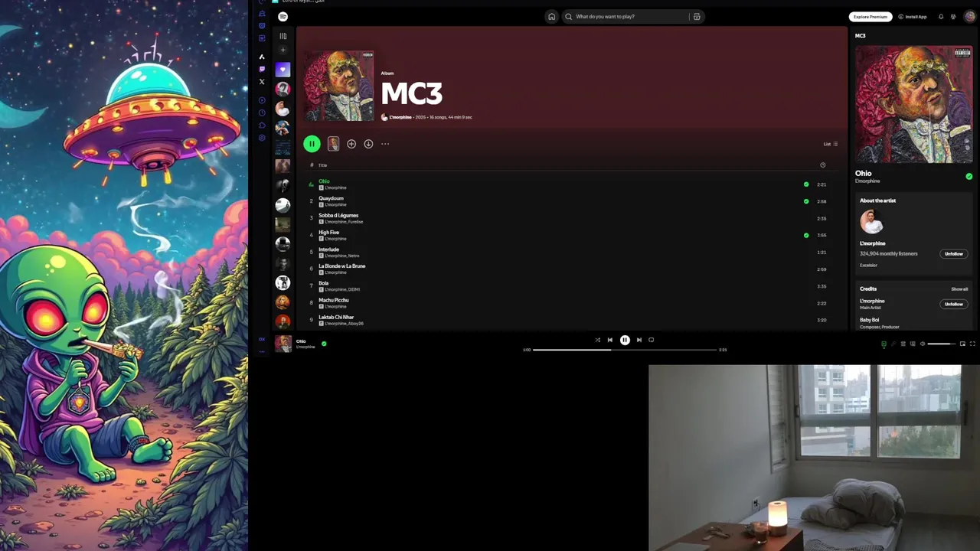The width and height of the screenshot is (980, 551).
Task: Select the Interlude track
Action: [328, 249]
